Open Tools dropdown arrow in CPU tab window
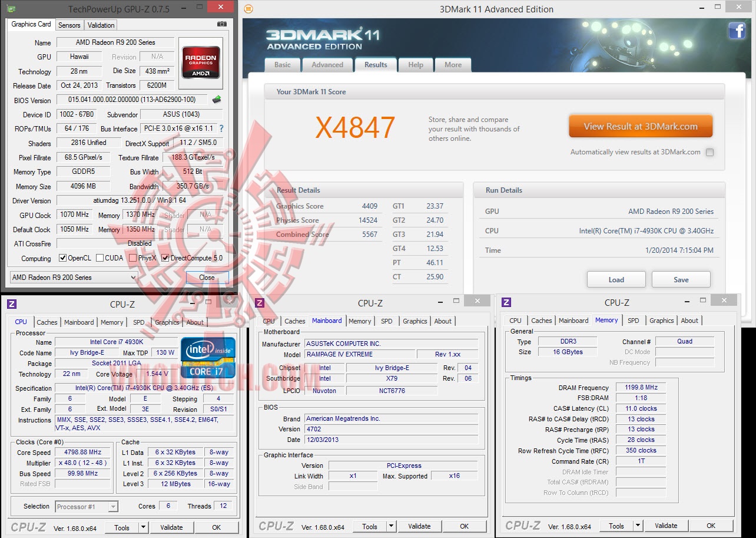Screen dimensions: 756x538 pyautogui.click(x=144, y=527)
